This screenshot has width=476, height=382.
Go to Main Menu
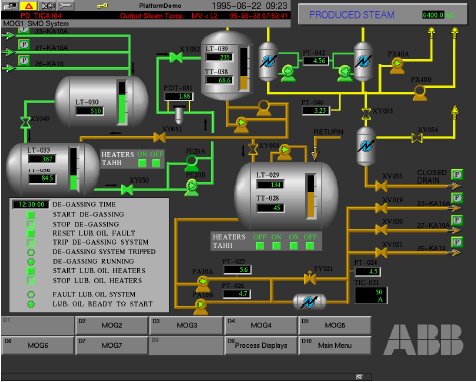click(x=335, y=345)
